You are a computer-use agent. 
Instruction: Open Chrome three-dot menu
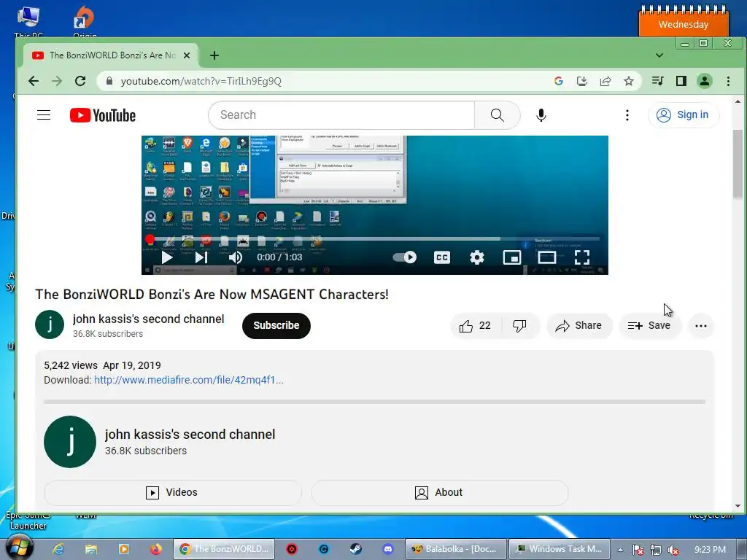pyautogui.click(x=728, y=81)
